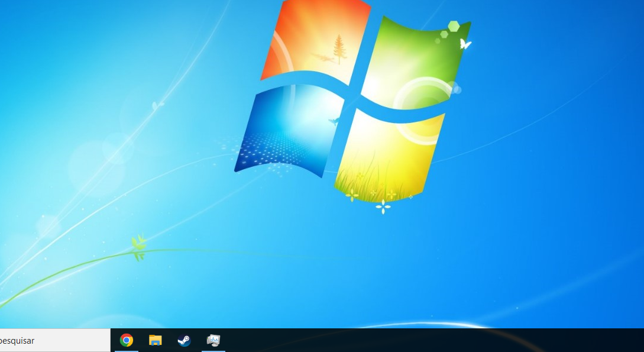Open Google Chrome from the taskbar
Screen dimensions: 644x352
pos(127,340)
